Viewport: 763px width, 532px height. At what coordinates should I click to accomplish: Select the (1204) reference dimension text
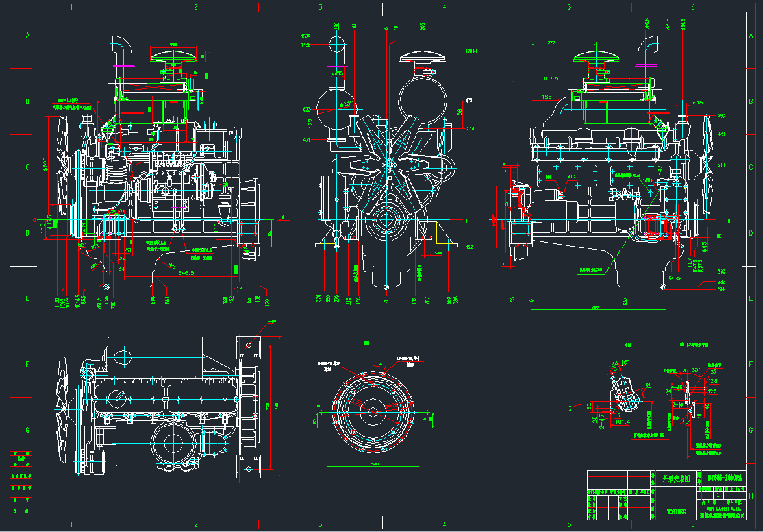(x=471, y=50)
